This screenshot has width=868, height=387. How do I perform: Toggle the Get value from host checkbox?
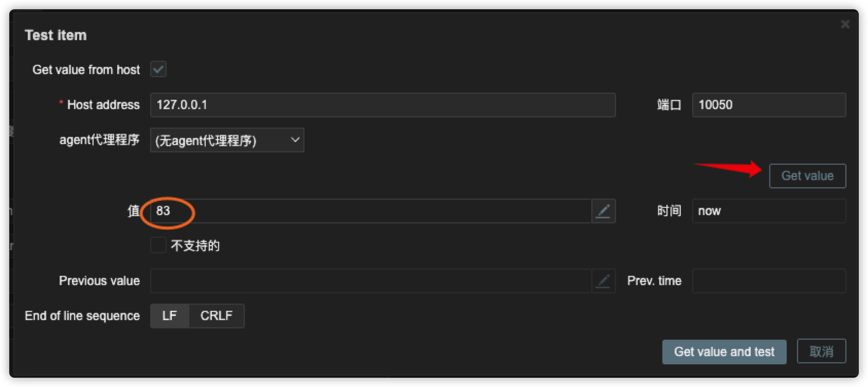[158, 69]
